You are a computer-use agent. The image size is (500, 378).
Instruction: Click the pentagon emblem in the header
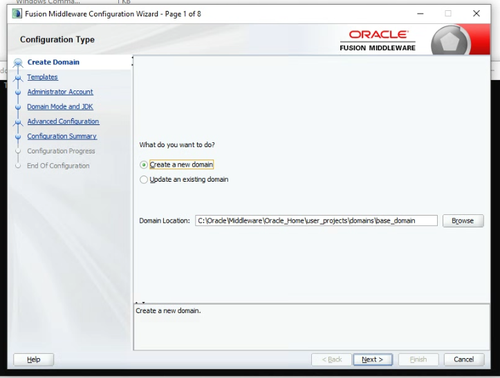click(x=449, y=42)
